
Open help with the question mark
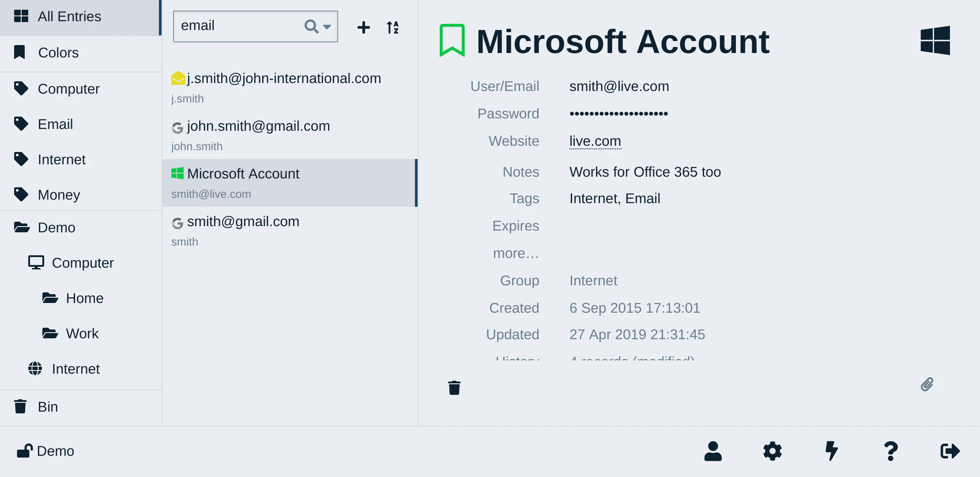[x=891, y=451]
